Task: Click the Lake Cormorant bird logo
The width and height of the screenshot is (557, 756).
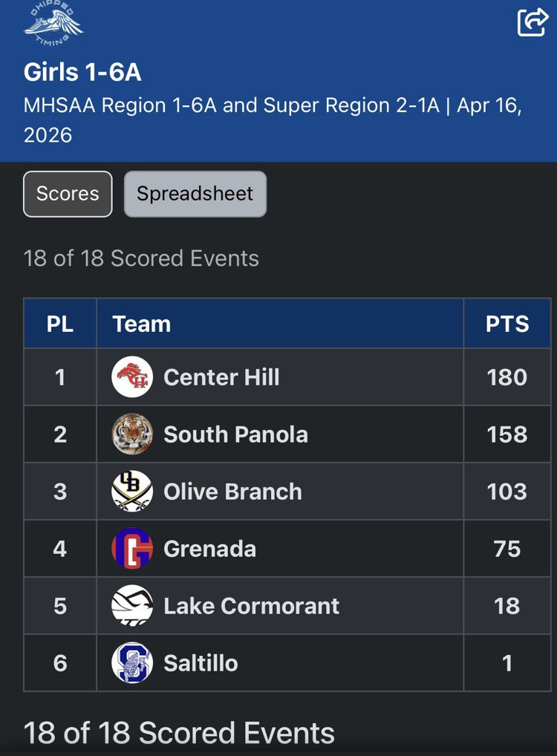Action: click(x=132, y=606)
